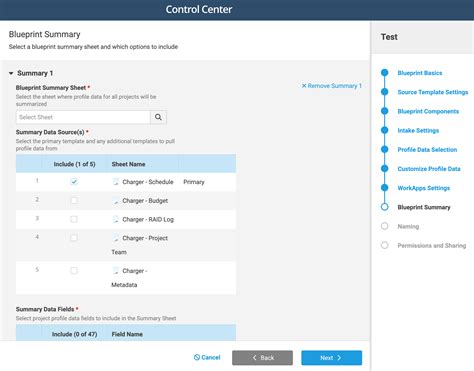The height and width of the screenshot is (371, 474).
Task: Tick the Charger - Metadata include checkbox
Action: pyautogui.click(x=74, y=270)
